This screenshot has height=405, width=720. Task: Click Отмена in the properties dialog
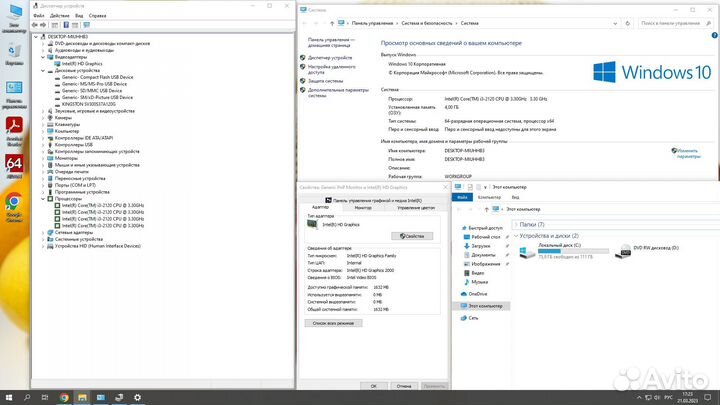[404, 386]
